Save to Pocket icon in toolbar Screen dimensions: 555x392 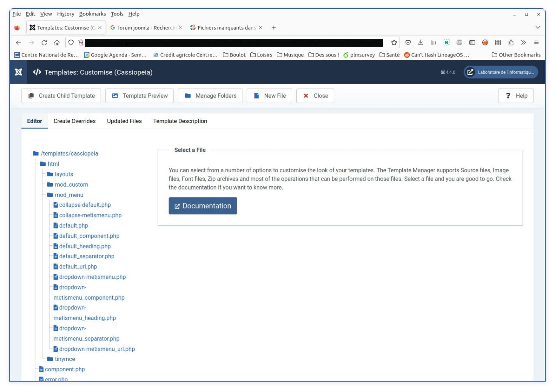click(x=408, y=43)
